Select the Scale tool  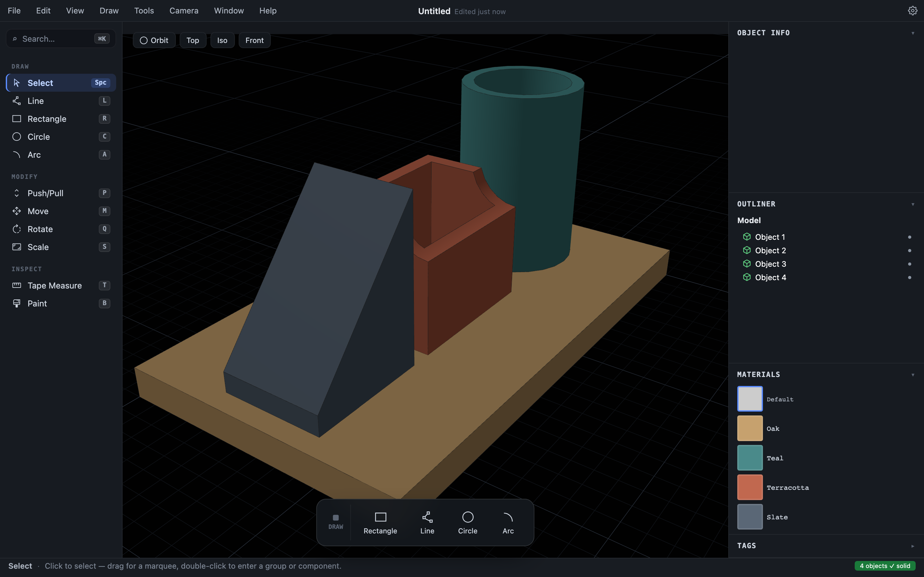click(61, 247)
